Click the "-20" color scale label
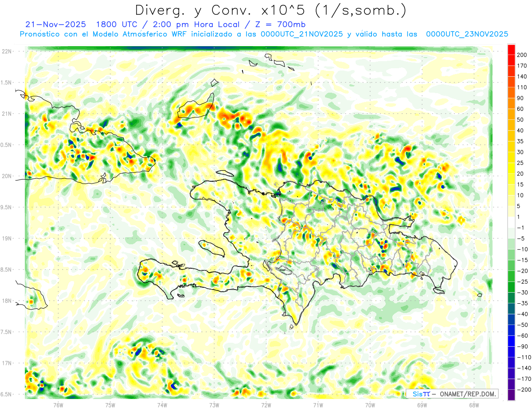Image resolution: width=532 pixels, height=411 pixels. tap(522, 271)
